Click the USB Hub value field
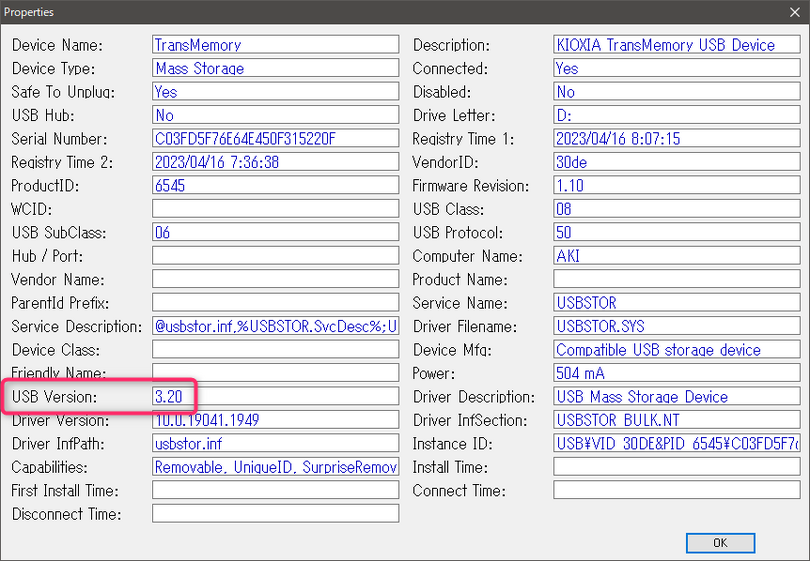This screenshot has height=561, width=810. click(275, 115)
